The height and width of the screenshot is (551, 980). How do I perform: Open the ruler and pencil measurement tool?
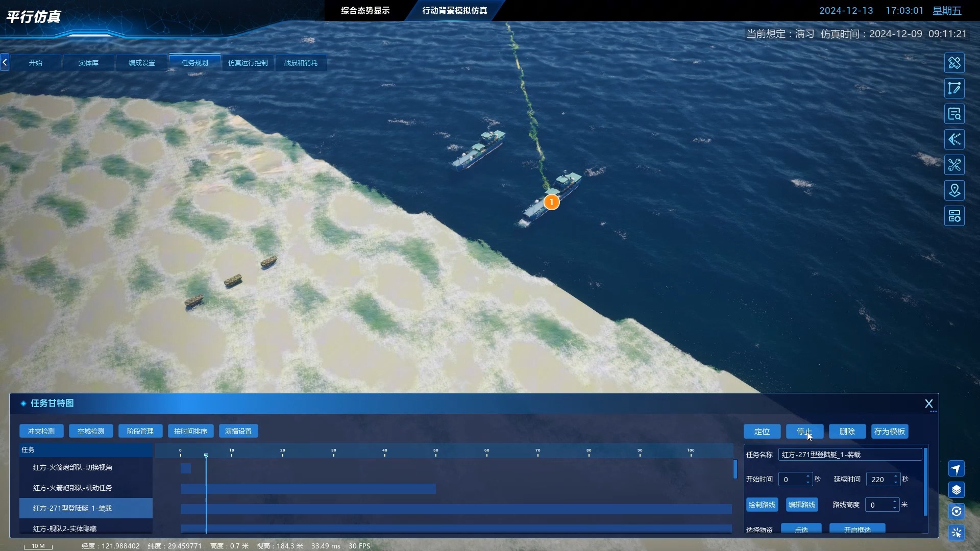pyautogui.click(x=954, y=63)
